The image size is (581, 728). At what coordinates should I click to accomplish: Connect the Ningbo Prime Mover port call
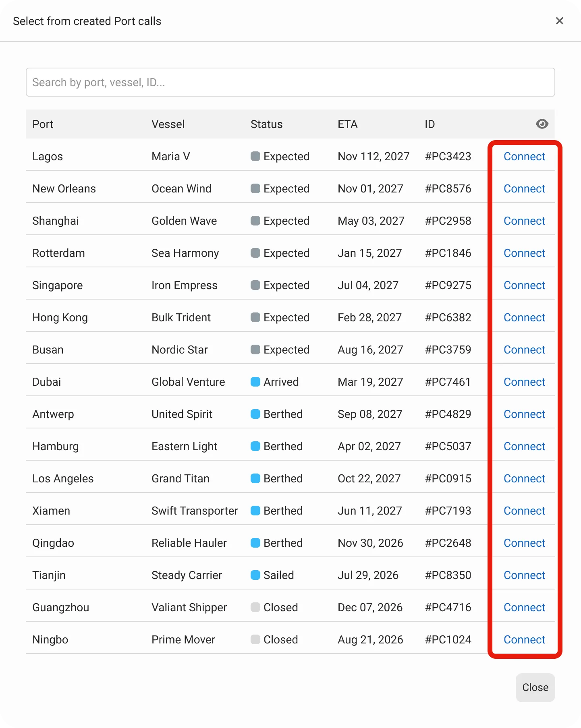tap(524, 639)
